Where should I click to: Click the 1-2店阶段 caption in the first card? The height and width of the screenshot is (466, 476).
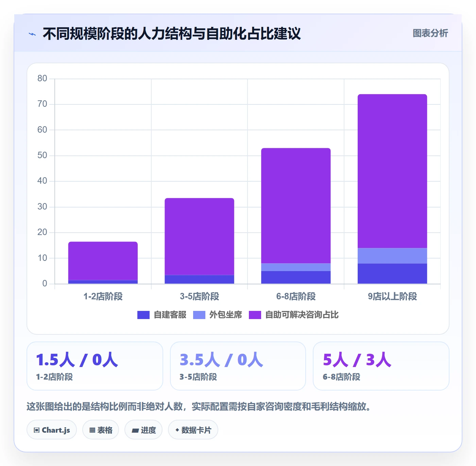point(54,377)
